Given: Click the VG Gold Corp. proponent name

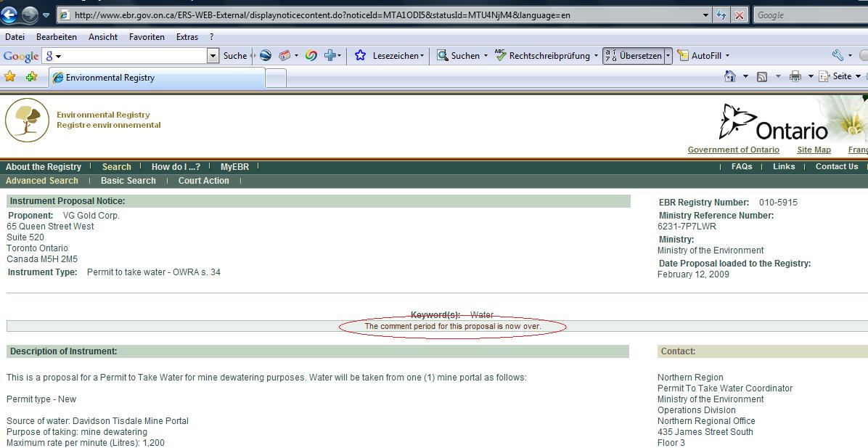Looking at the screenshot, I should click(x=91, y=216).
